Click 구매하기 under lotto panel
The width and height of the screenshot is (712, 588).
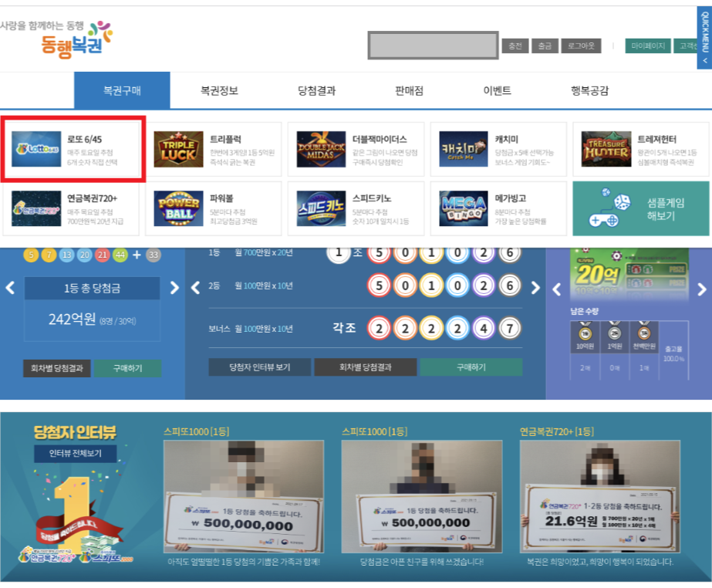point(127,368)
